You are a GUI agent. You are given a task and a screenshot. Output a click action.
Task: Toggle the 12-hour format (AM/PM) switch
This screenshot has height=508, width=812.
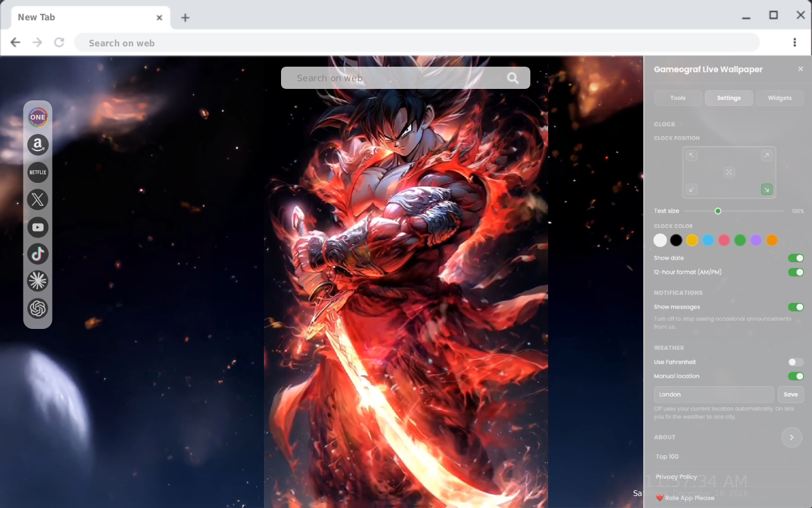pyautogui.click(x=796, y=272)
